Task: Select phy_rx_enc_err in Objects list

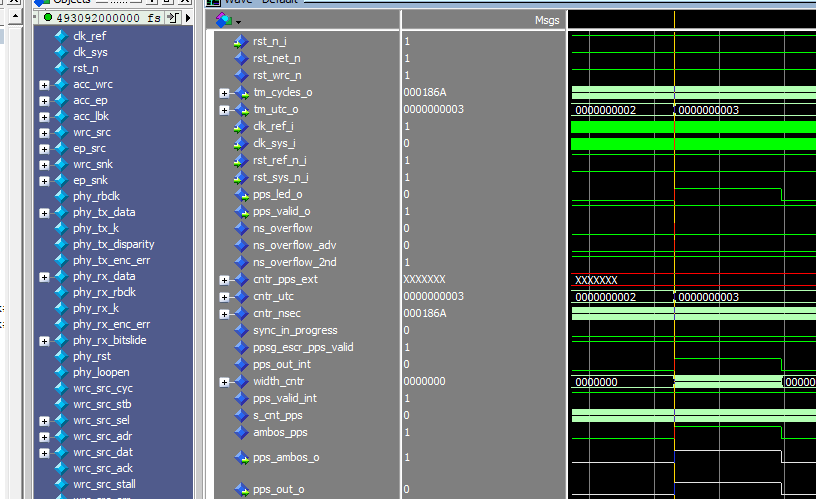Action: pyautogui.click(x=111, y=324)
